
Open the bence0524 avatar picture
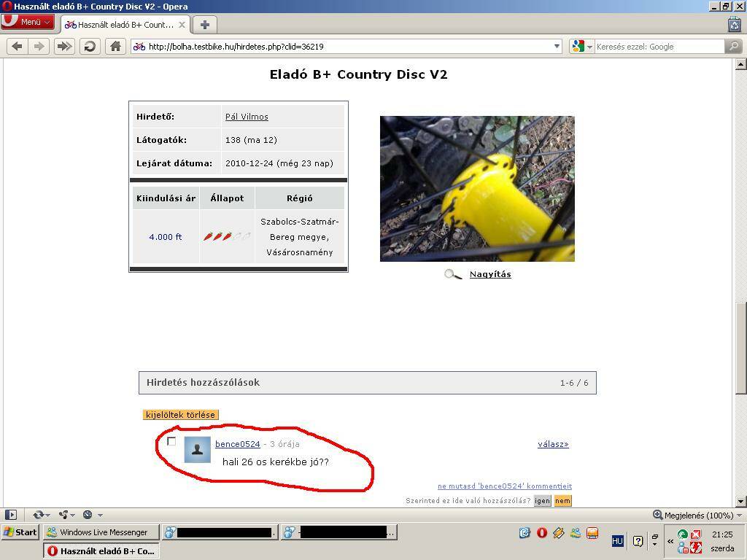point(197,449)
